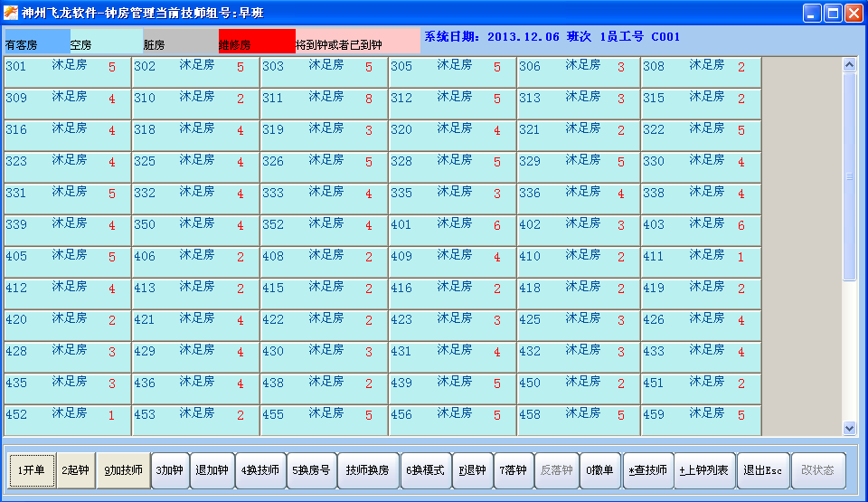Click the 0撤单 button
This screenshot has width=868, height=502.
point(599,470)
